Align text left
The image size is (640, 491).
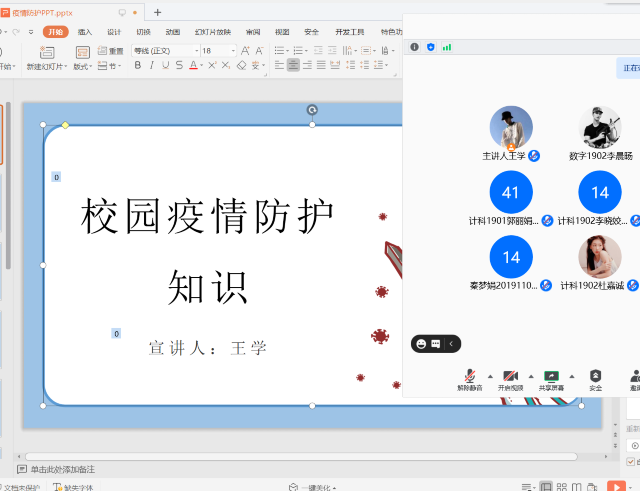[x=279, y=65]
